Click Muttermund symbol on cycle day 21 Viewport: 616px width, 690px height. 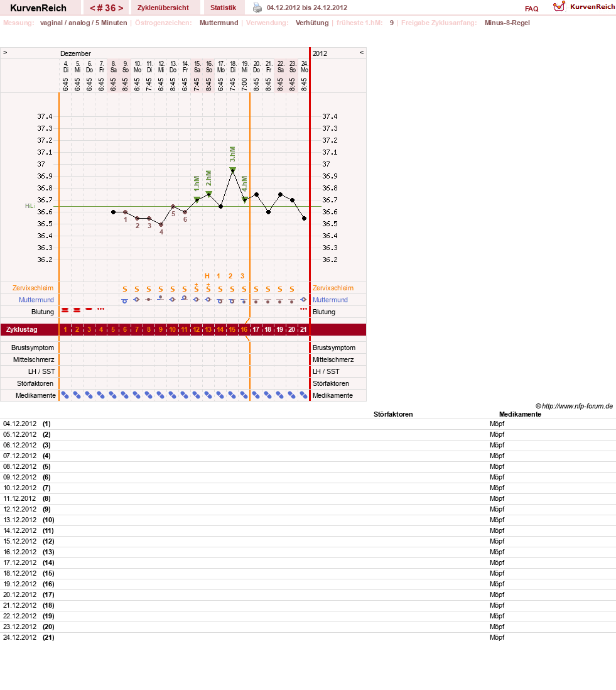(303, 299)
